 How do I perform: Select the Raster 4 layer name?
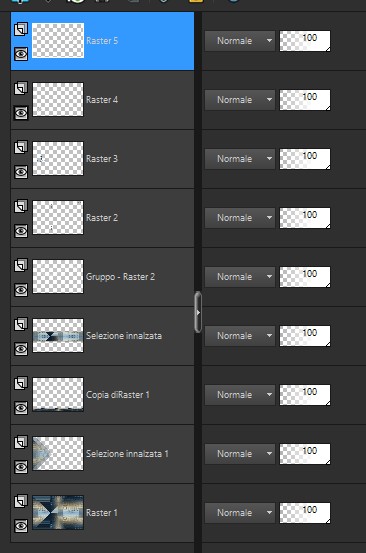coord(102,100)
